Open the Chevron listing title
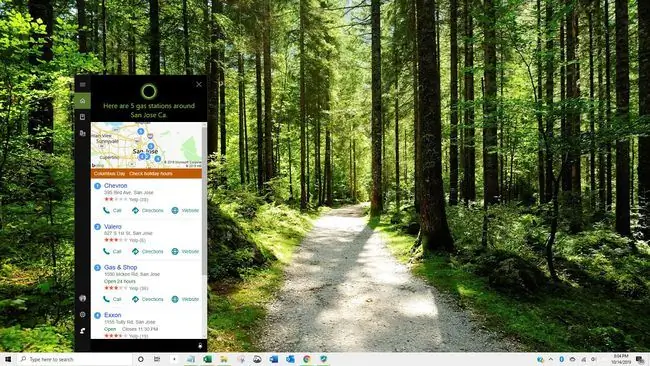This screenshot has height=366, width=650. pyautogui.click(x=115, y=185)
